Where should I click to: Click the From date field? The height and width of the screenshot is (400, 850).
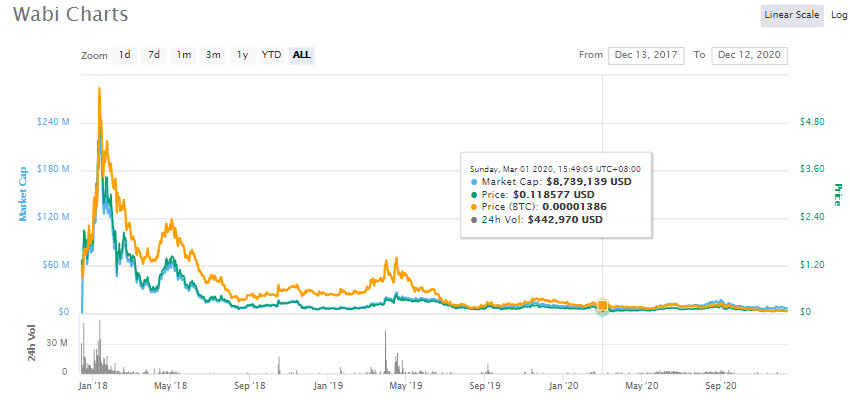pos(646,55)
